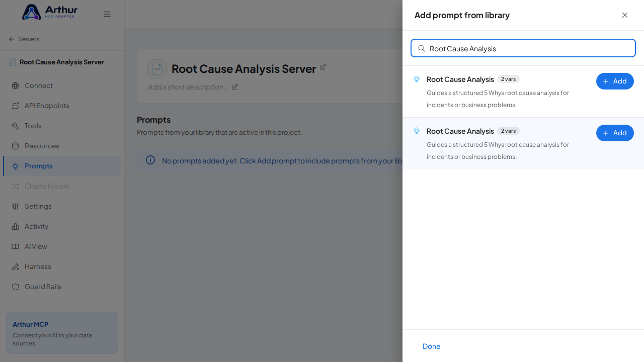The height and width of the screenshot is (362, 644).
Task: Open the Activity section
Action: click(62, 226)
